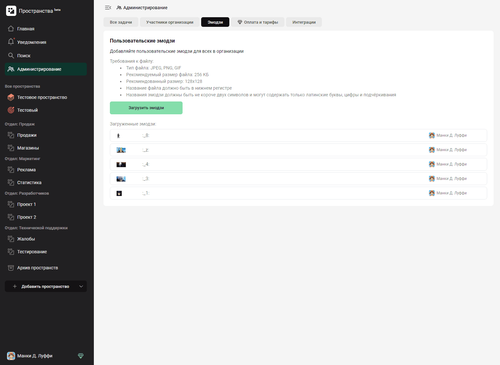The height and width of the screenshot is (365, 500).
Task: Open Главная via home icon
Action: coord(11,29)
